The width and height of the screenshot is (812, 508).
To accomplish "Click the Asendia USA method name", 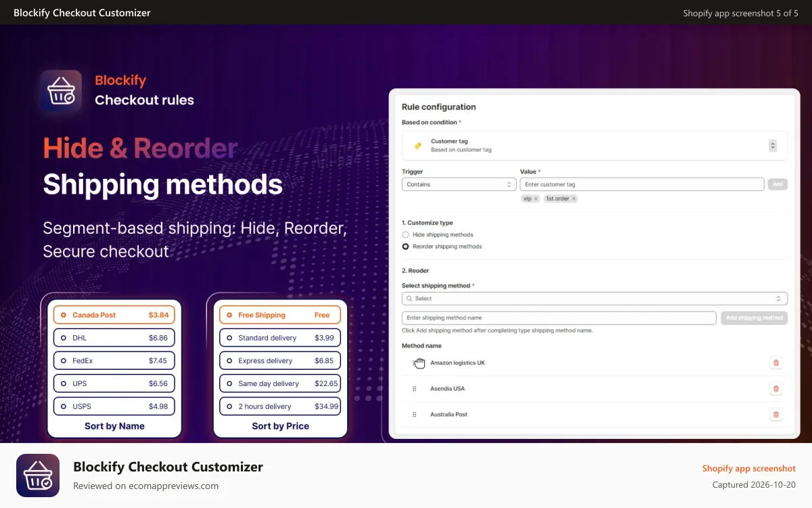I will [x=447, y=389].
